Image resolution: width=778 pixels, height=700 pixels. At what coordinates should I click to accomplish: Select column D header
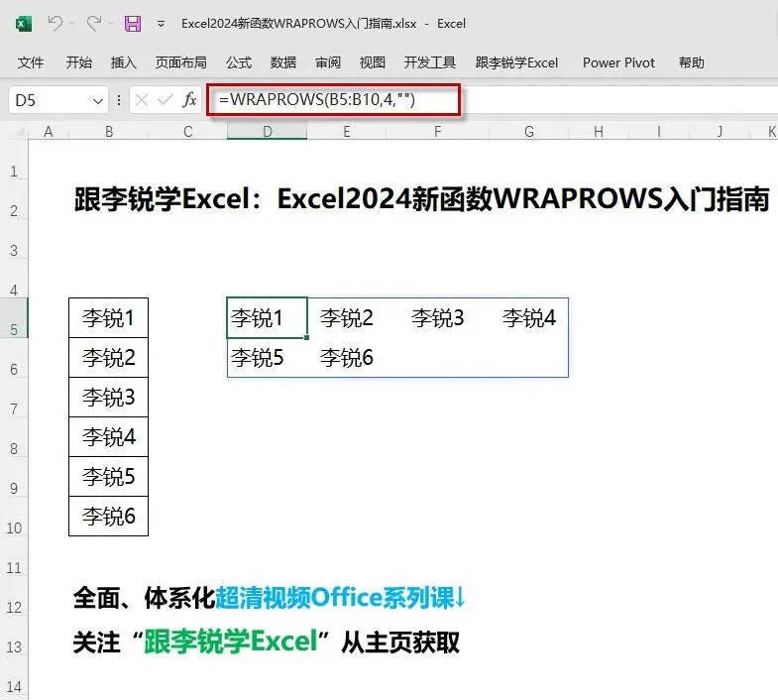point(268,132)
